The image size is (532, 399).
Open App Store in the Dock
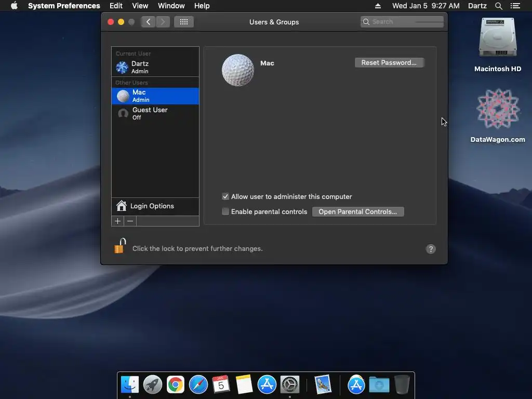click(267, 384)
